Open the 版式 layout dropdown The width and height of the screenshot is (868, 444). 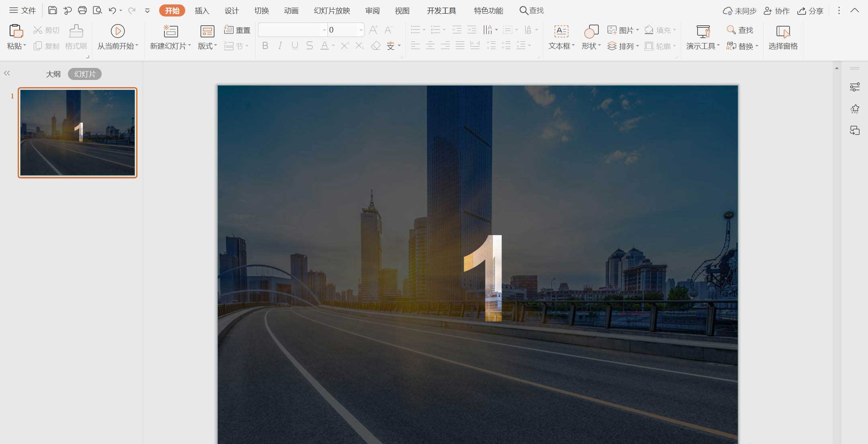pos(207,46)
